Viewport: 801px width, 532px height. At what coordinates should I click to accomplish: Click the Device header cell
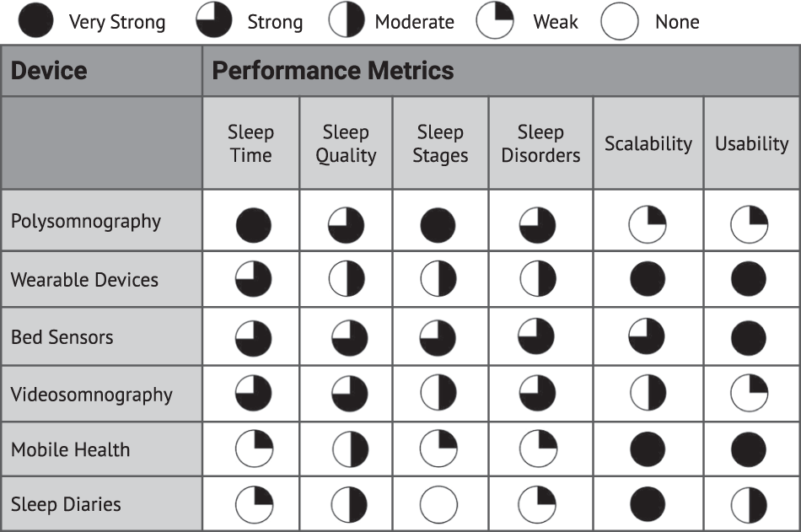coord(49,71)
